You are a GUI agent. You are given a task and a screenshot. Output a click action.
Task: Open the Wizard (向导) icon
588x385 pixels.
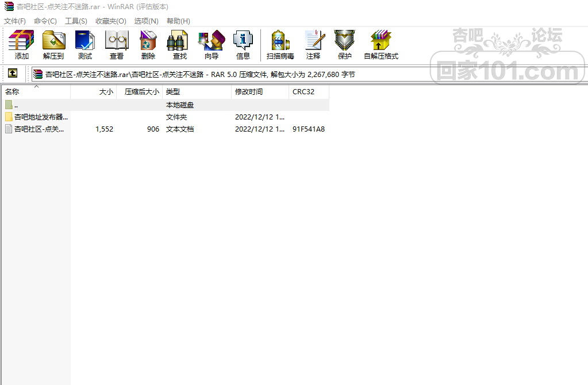click(x=212, y=40)
